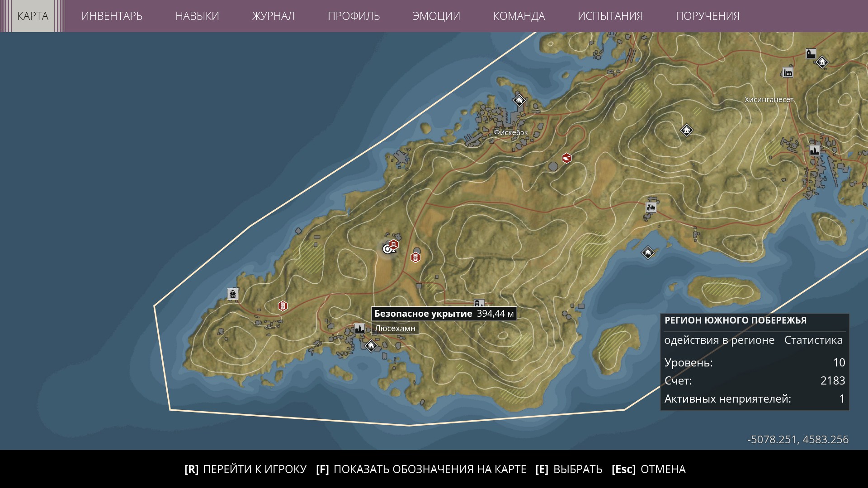Select the safehouse icon above Фискебэк
The width and height of the screenshot is (868, 488).
(519, 99)
